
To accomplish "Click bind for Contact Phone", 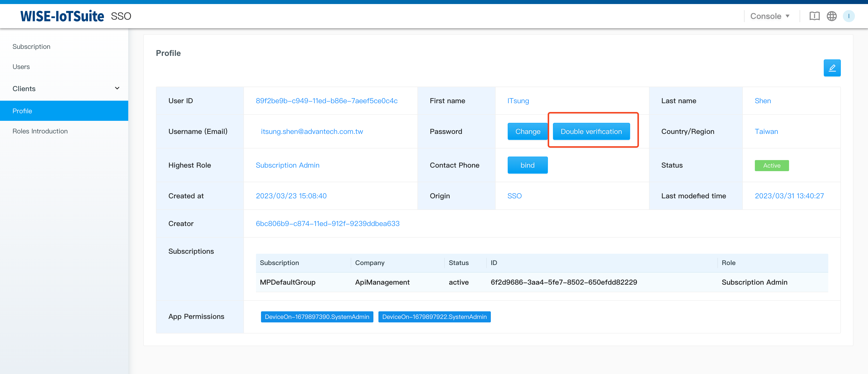I will pos(527,165).
